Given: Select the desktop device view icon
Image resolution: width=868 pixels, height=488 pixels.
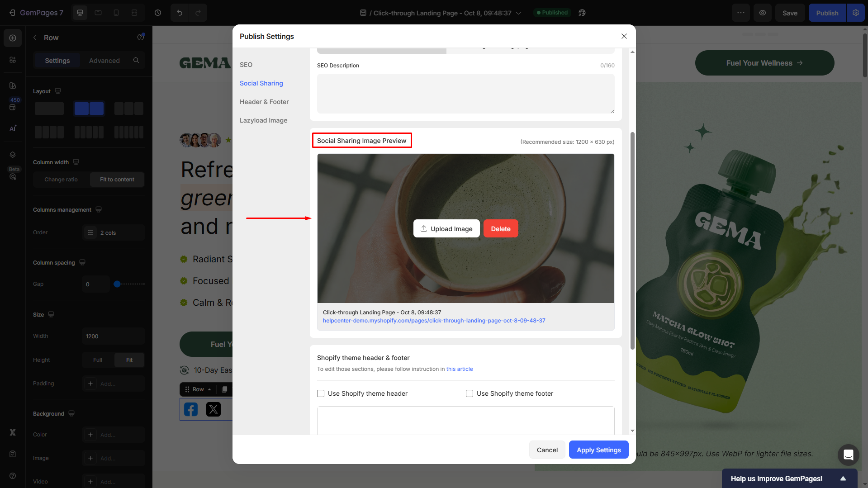Looking at the screenshot, I should click(x=80, y=13).
